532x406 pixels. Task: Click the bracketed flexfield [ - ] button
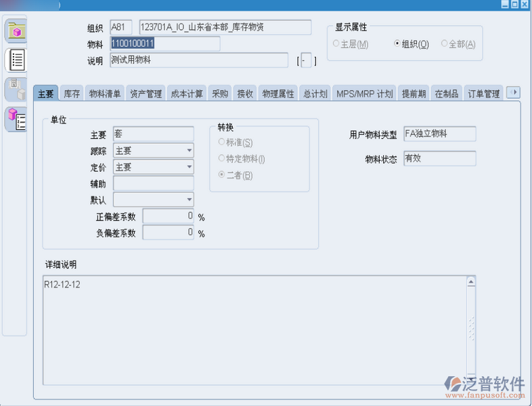(306, 61)
